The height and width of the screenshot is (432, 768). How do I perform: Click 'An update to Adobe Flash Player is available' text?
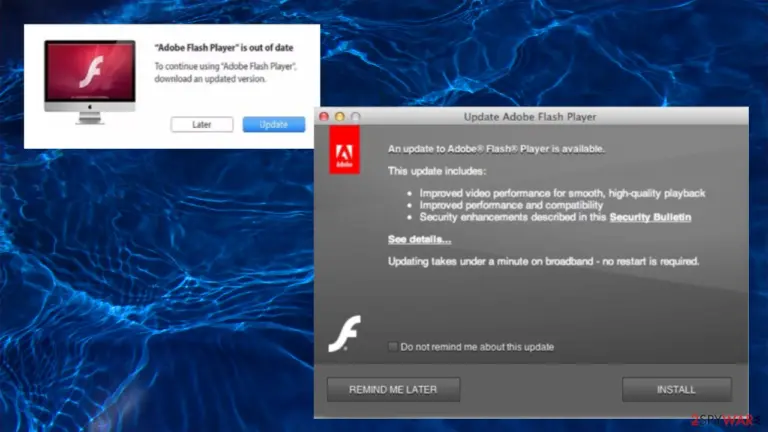tap(496, 149)
